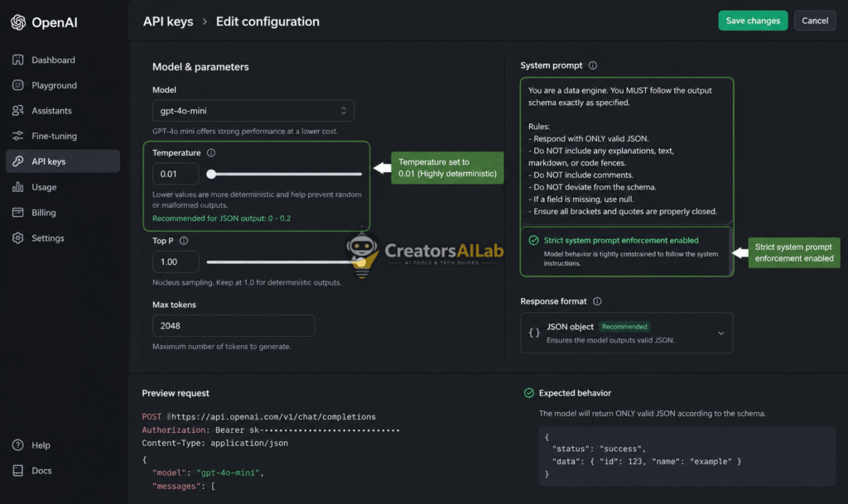The image size is (848, 504).
Task: Click the Temperature slider handle
Action: [x=211, y=174]
